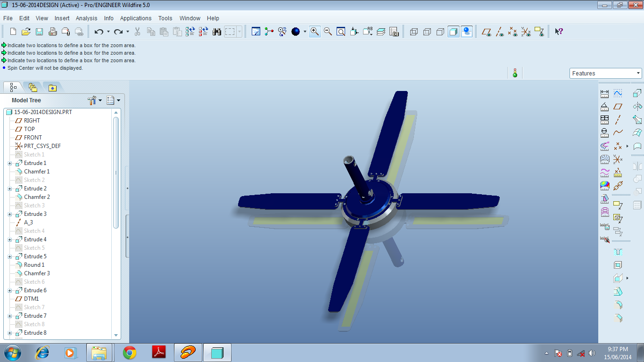Open the Features selection filter dropdown
This screenshot has height=362, width=644.
(606, 73)
